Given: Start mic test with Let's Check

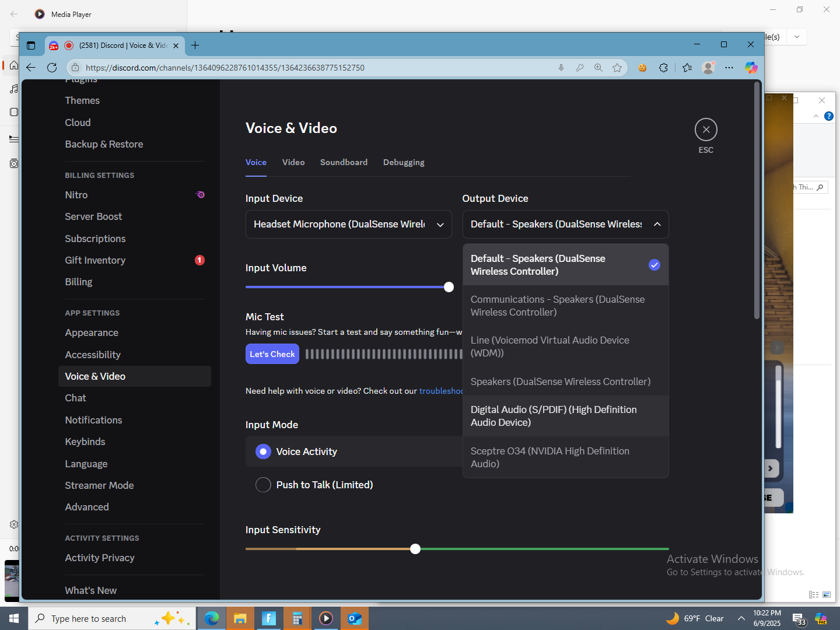Looking at the screenshot, I should pyautogui.click(x=272, y=354).
